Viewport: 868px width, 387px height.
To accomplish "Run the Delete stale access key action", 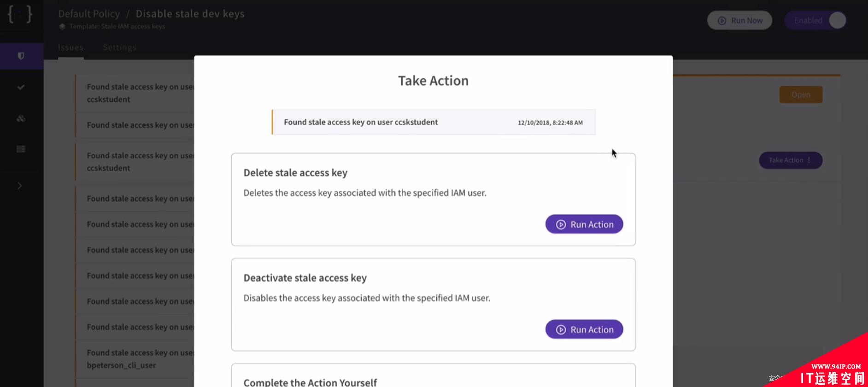I will tap(584, 224).
